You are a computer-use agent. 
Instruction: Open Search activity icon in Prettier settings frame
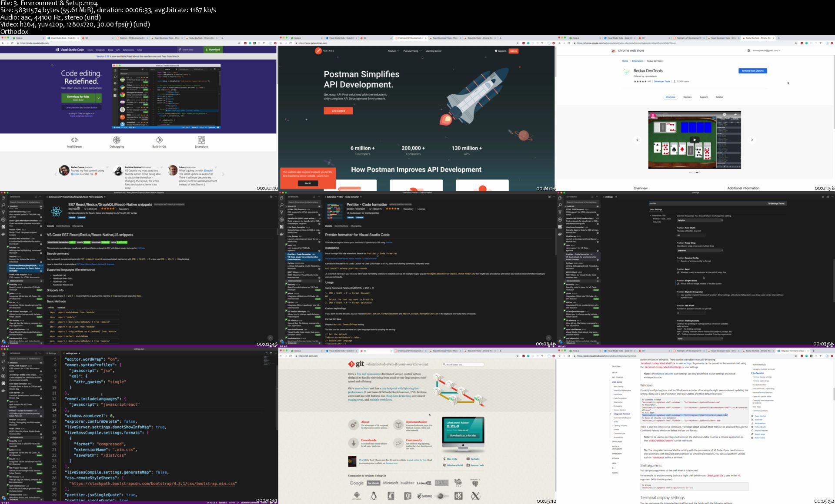click(x=560, y=205)
